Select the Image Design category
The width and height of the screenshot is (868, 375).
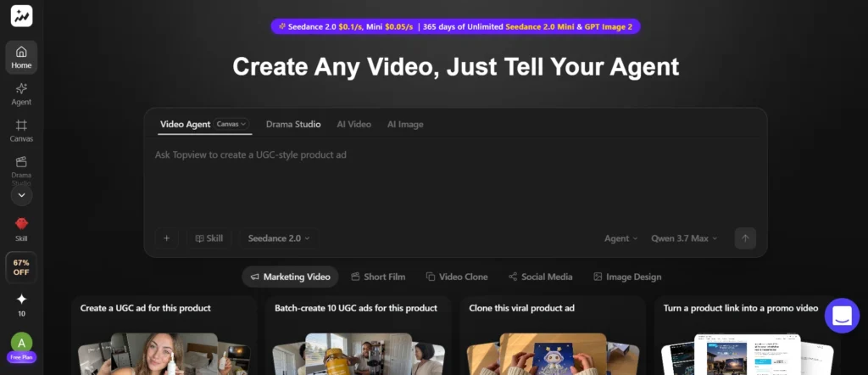[627, 277]
